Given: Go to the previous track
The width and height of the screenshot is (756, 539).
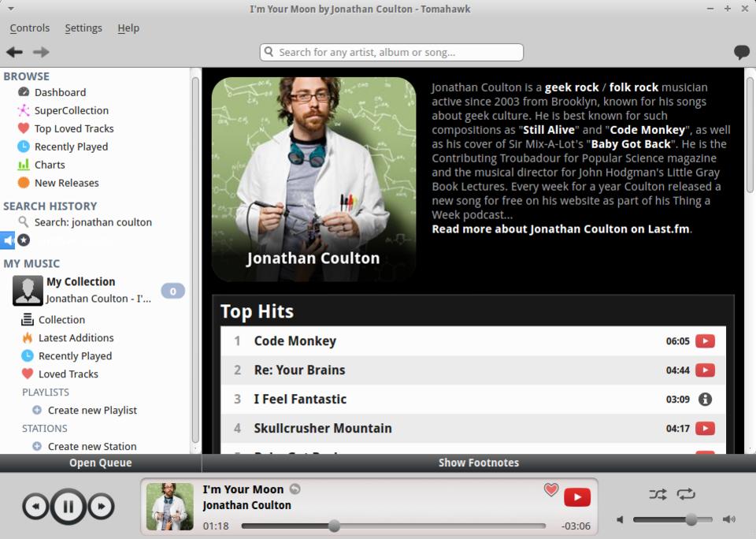Looking at the screenshot, I should point(35,506).
